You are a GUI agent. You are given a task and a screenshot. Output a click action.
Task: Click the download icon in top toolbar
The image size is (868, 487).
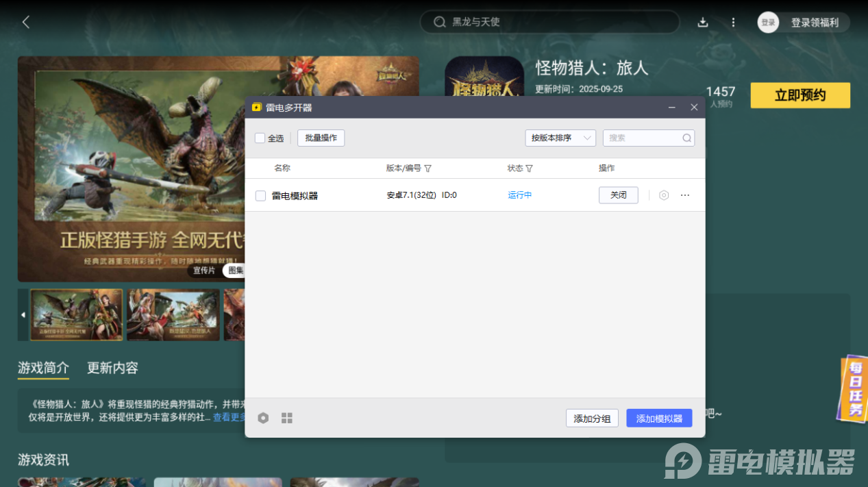703,22
